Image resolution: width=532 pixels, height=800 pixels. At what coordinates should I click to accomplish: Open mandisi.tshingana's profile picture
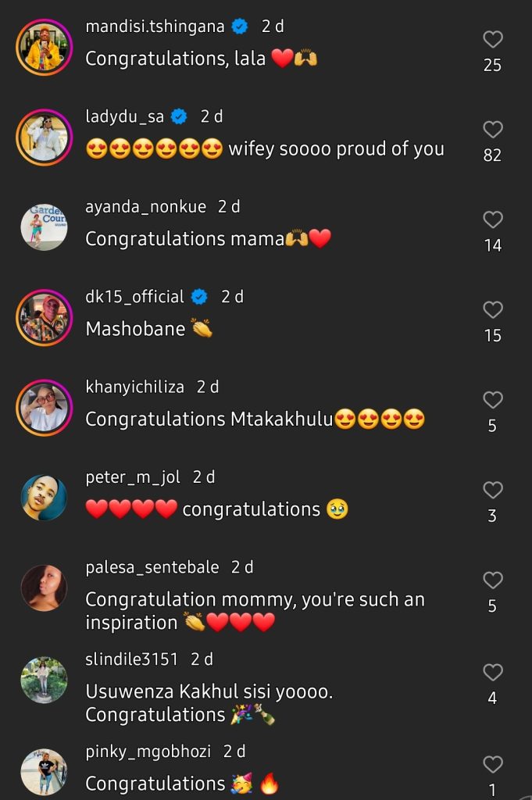(44, 47)
